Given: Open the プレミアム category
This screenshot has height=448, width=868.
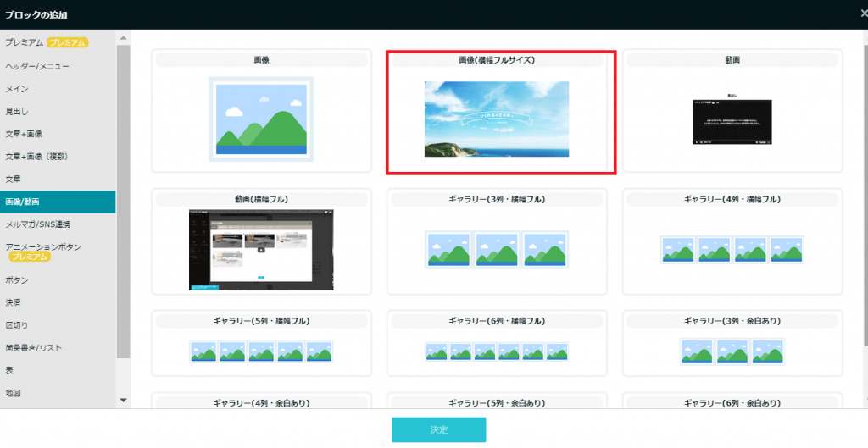Looking at the screenshot, I should [x=25, y=42].
